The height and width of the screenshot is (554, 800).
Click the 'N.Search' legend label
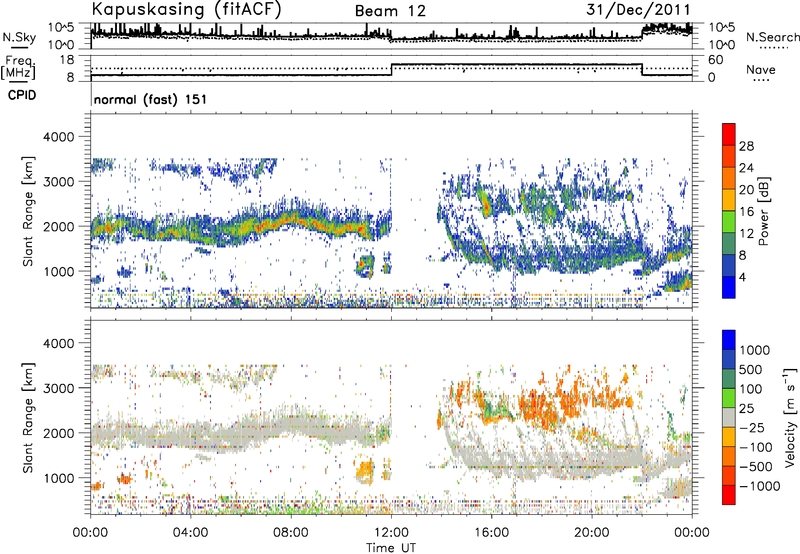(772, 37)
